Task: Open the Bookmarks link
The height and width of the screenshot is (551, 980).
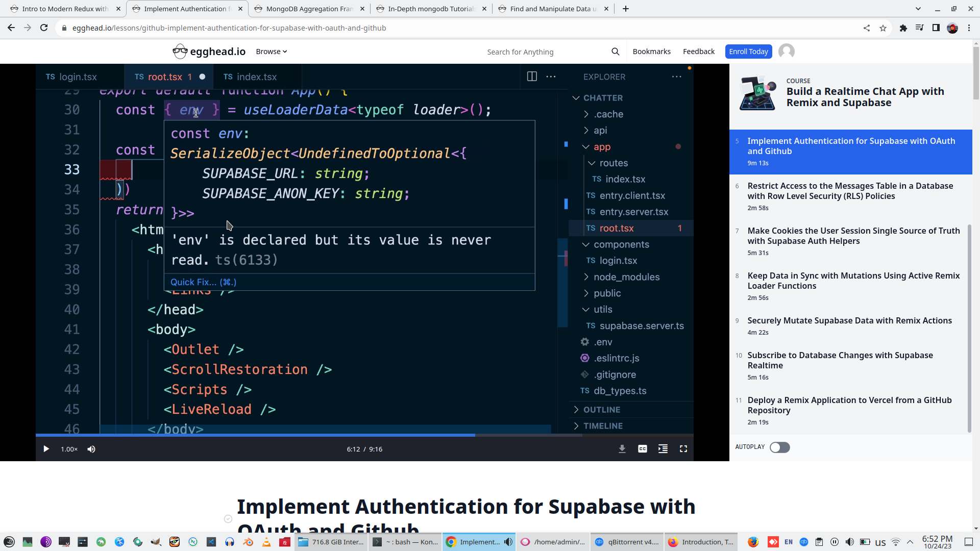Action: pyautogui.click(x=651, y=52)
